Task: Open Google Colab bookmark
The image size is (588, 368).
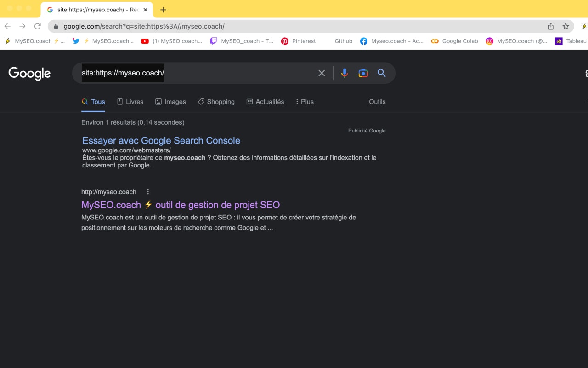Action: coord(455,41)
